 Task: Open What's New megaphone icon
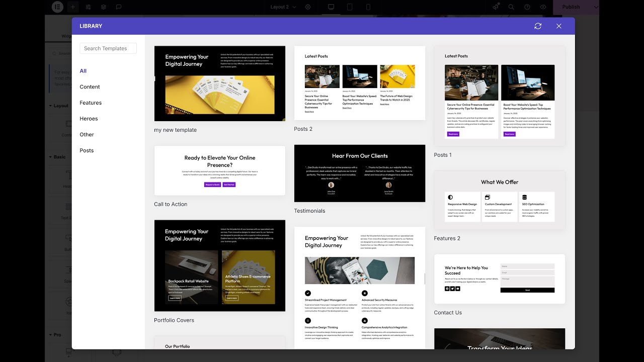[x=496, y=7]
